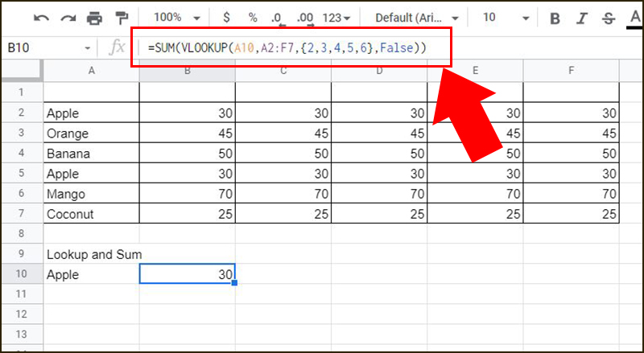Click cell F2 with value 30
This screenshot has width=644, height=353.
[572, 113]
